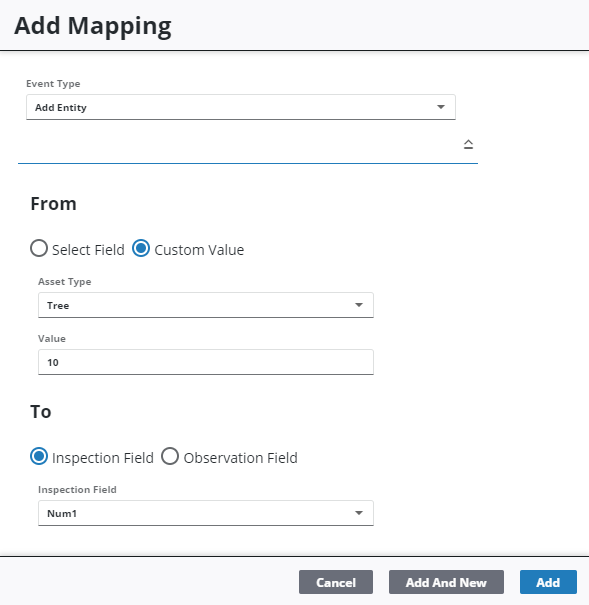Screen dimensions: 589x605
Task: Click the Asset Type dropdown arrow
Action: [359, 305]
